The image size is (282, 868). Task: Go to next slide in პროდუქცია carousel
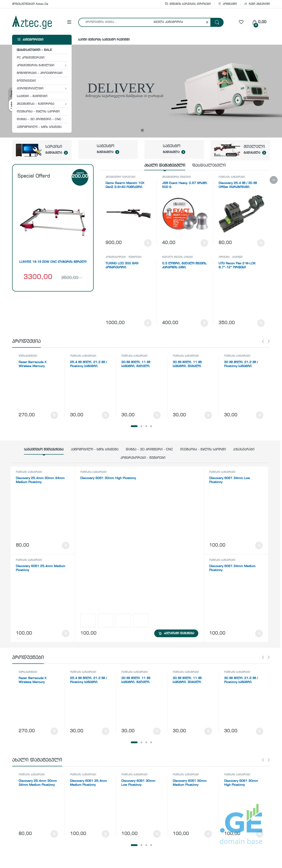coord(269,341)
